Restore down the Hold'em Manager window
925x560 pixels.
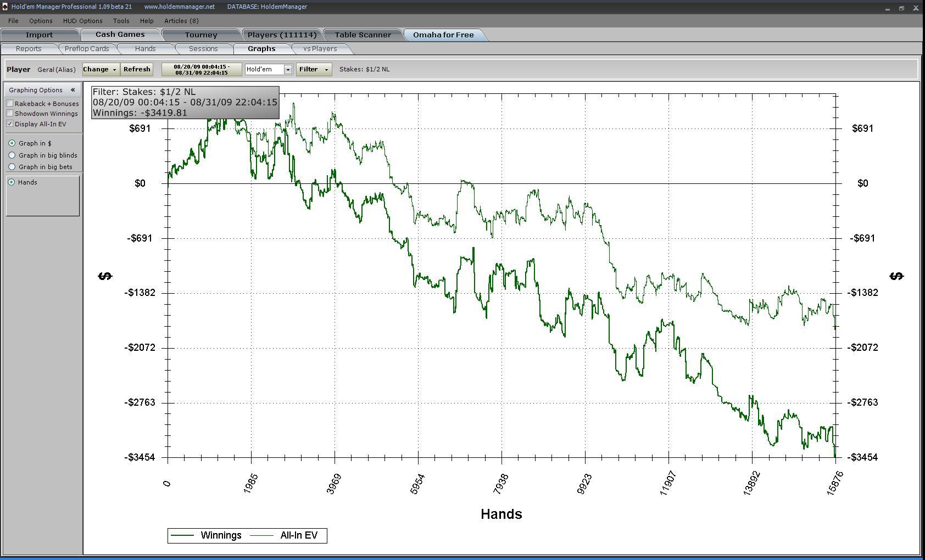[901, 8]
